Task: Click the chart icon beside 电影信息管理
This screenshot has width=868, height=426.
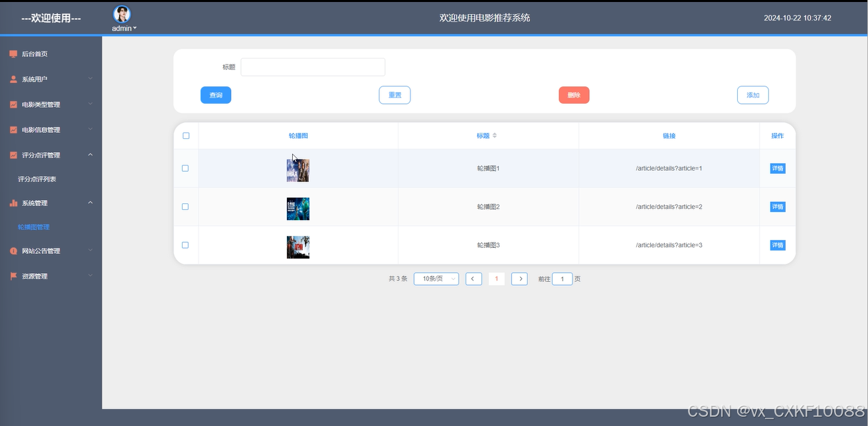Action: click(x=13, y=130)
